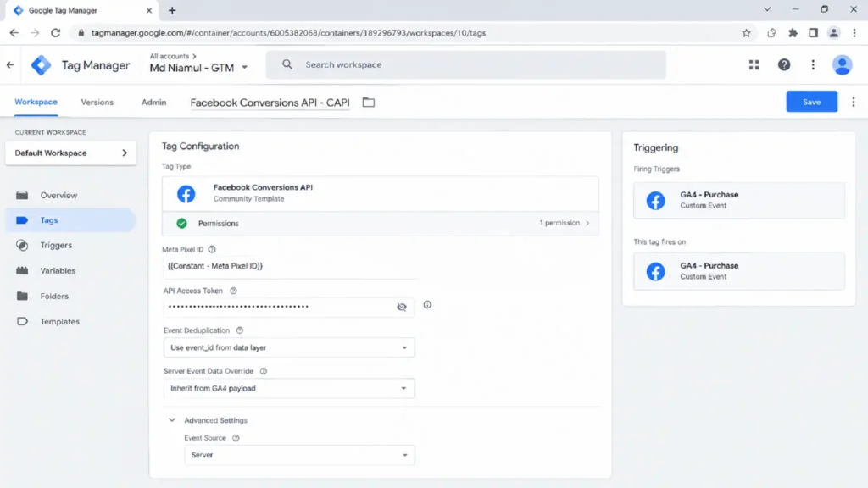Click the Save button

tap(811, 102)
